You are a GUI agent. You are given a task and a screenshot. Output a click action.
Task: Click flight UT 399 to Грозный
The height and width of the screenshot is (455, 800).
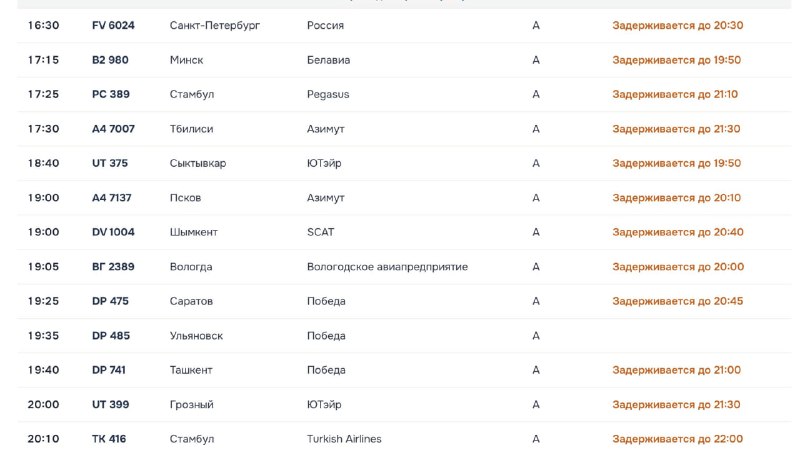coord(404,405)
